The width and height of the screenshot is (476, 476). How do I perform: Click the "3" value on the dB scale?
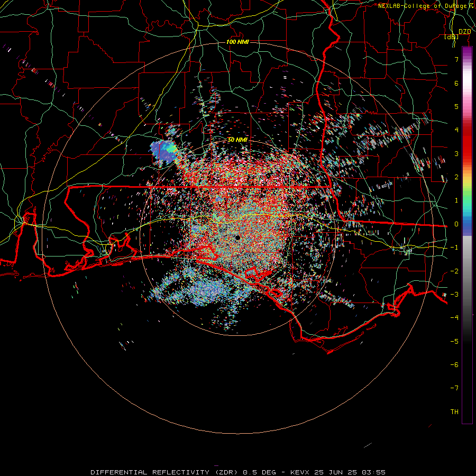point(456,153)
